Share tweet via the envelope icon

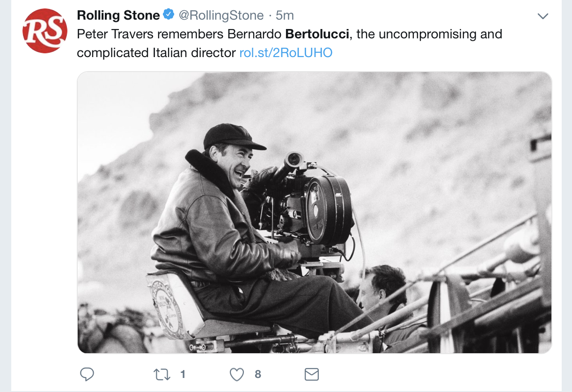(x=312, y=374)
